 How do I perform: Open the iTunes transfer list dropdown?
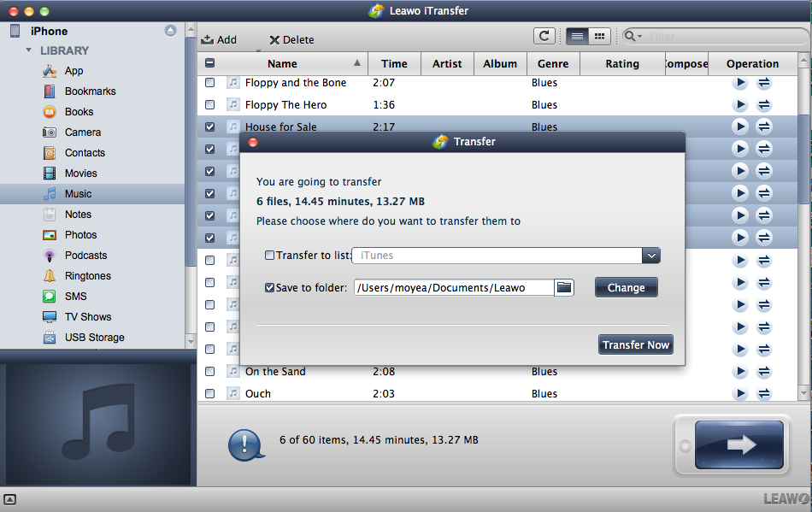[651, 256]
